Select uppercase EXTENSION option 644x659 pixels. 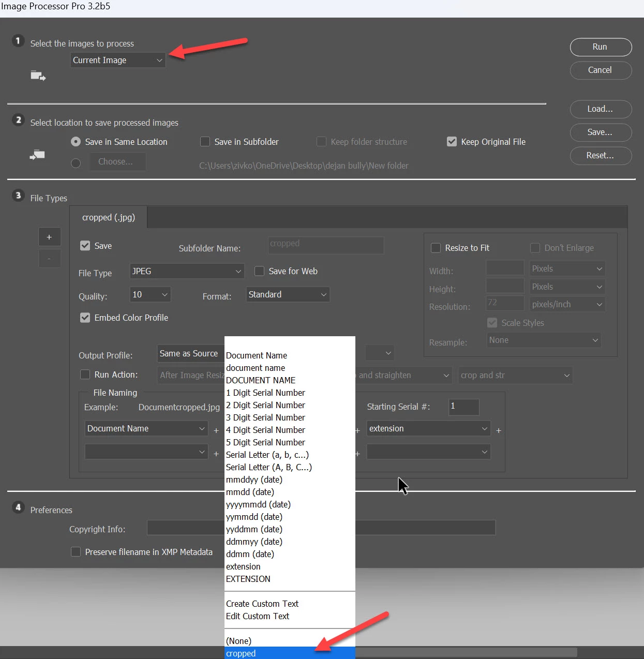[290, 579]
